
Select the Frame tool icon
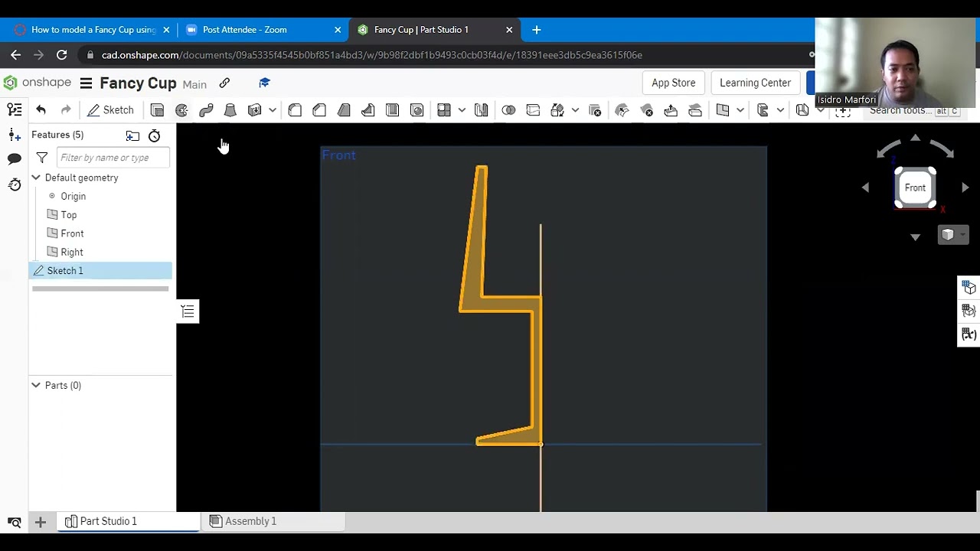coord(763,110)
